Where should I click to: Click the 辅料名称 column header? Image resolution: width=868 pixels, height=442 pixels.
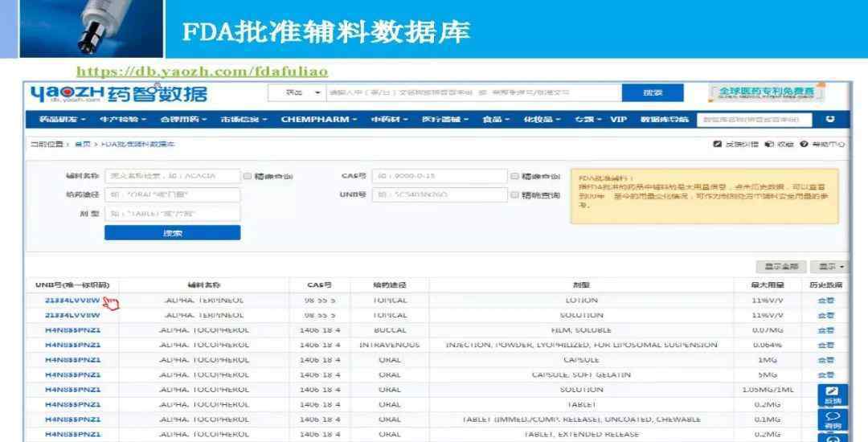(203, 285)
